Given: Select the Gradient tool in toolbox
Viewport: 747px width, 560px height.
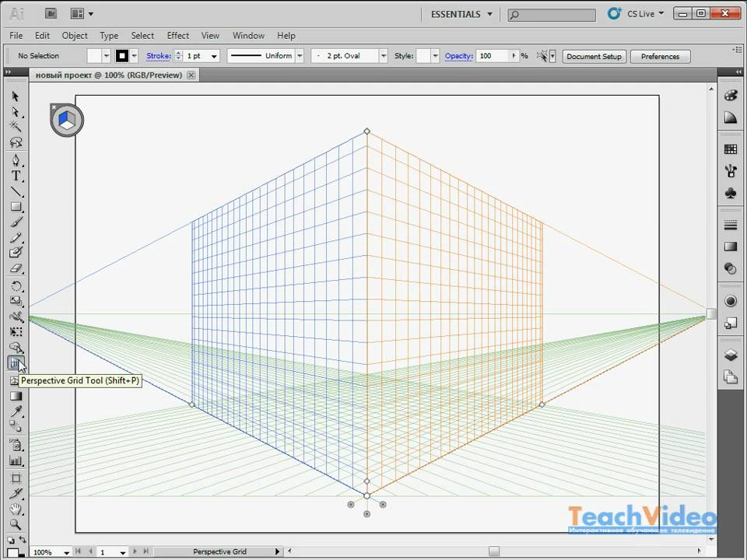Looking at the screenshot, I should pyautogui.click(x=16, y=396).
